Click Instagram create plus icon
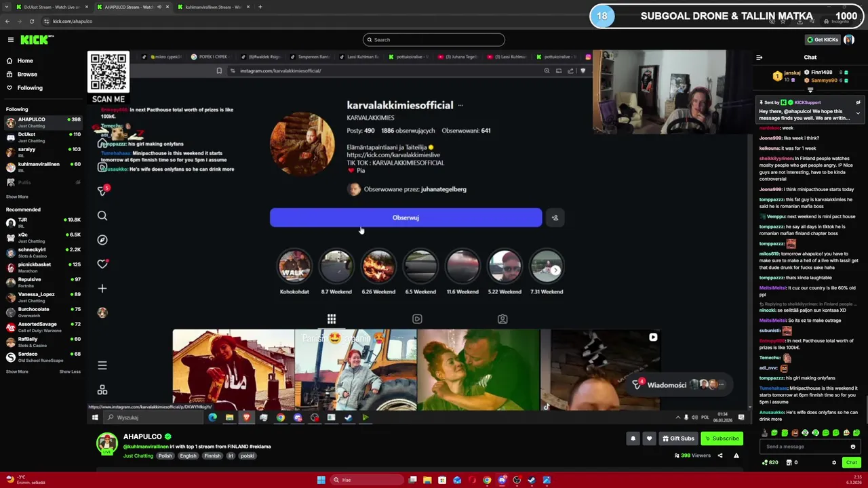Screen dimensions: 868x488 point(102,289)
